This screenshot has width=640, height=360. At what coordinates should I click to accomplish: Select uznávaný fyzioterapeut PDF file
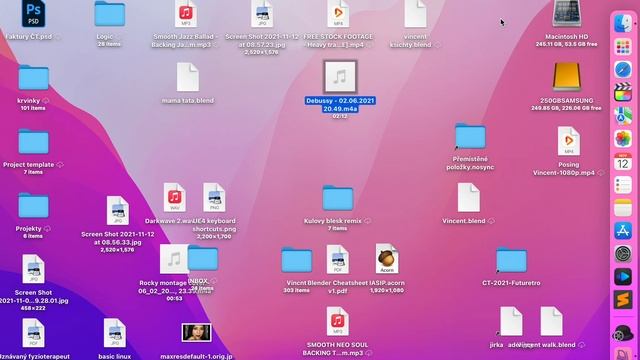coord(33,333)
